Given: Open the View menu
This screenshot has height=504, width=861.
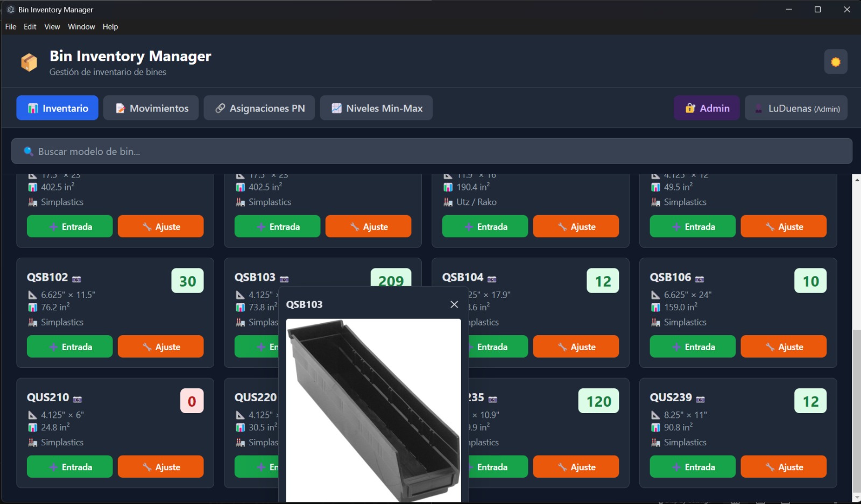Looking at the screenshot, I should click(52, 26).
